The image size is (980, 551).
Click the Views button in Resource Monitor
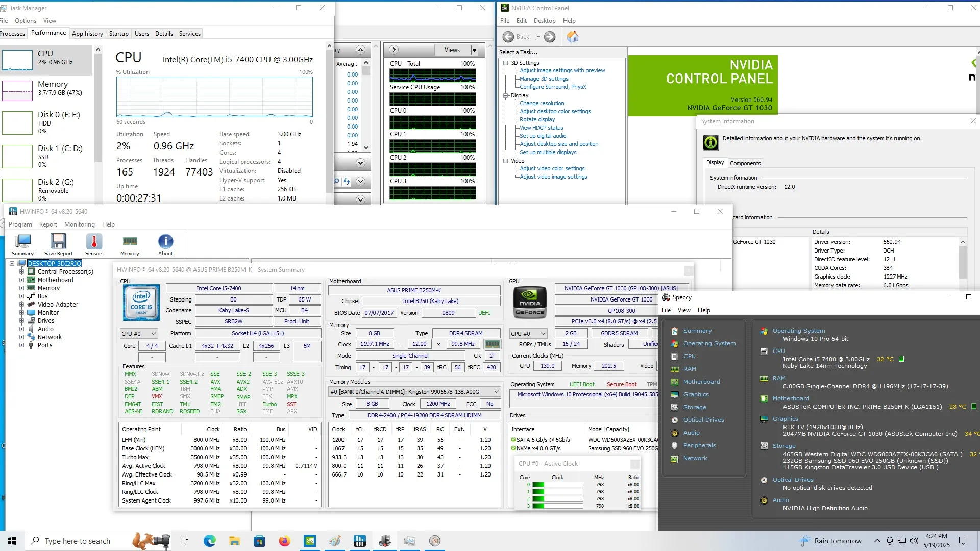pos(452,50)
